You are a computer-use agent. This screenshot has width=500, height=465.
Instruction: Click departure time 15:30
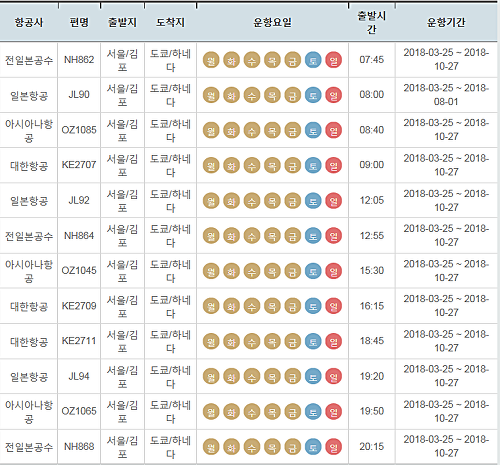(x=372, y=270)
